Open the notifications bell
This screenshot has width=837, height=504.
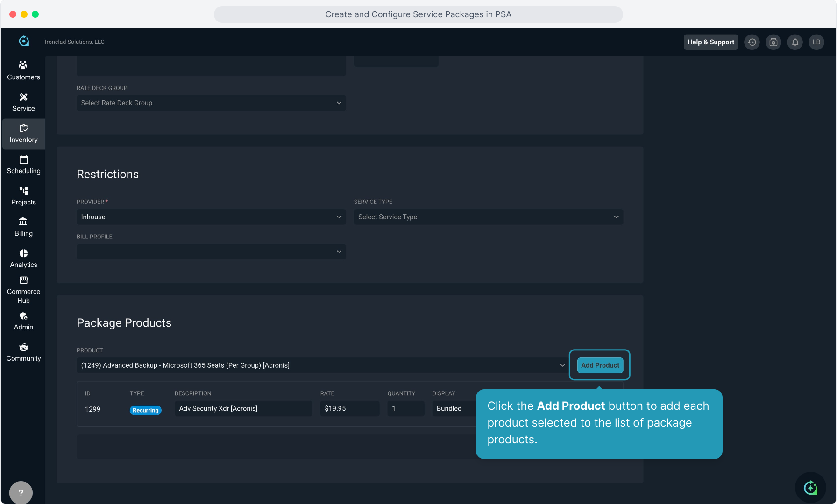(795, 42)
